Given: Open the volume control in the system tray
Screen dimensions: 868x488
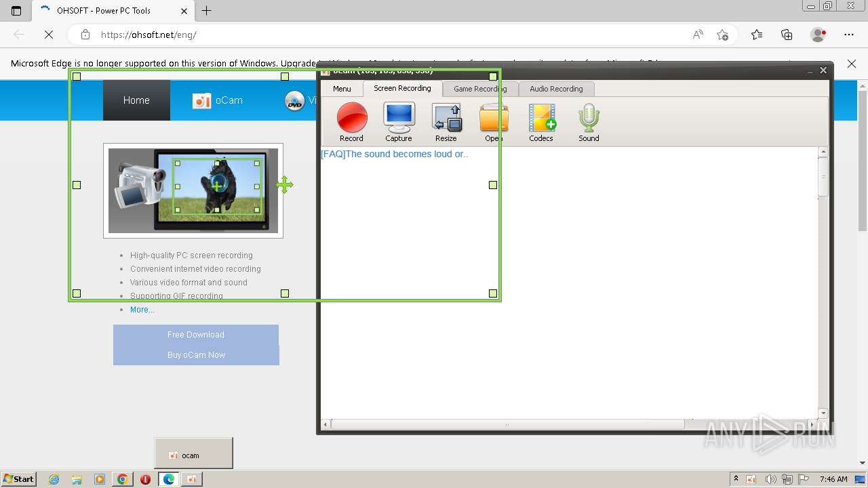Looking at the screenshot, I should [x=770, y=479].
